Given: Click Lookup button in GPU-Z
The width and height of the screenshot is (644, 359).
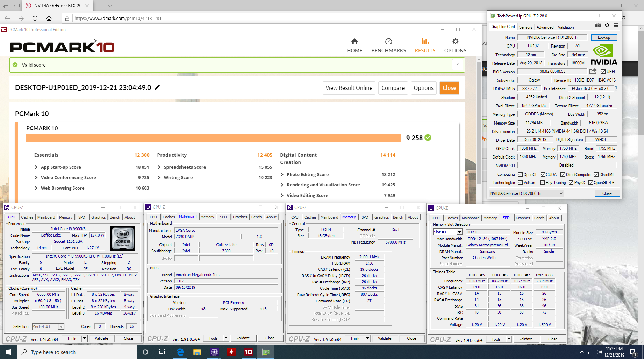Looking at the screenshot, I should (604, 37).
